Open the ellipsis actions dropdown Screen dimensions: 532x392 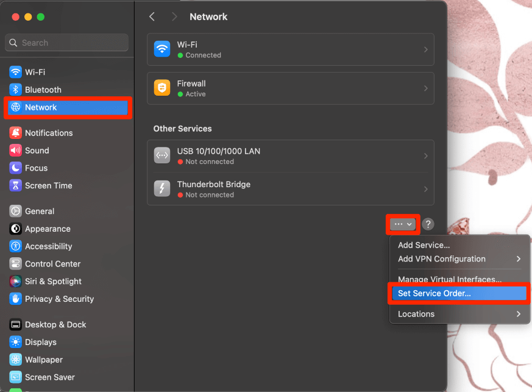point(403,224)
